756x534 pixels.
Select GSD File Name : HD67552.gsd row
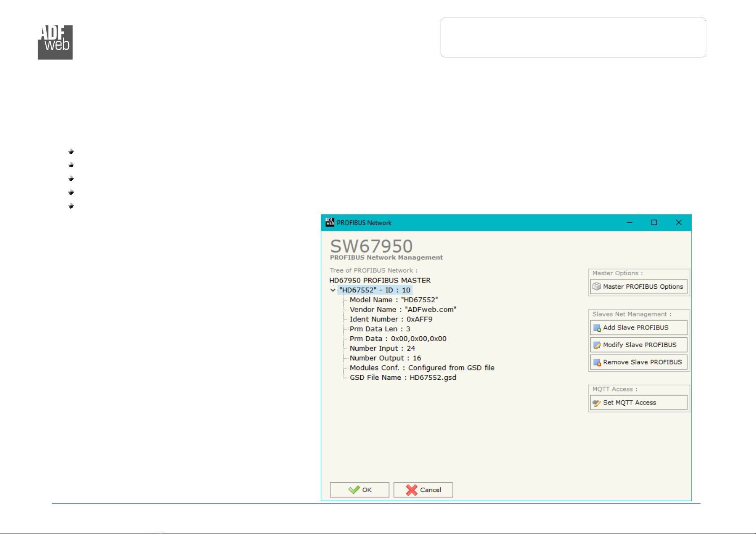403,378
